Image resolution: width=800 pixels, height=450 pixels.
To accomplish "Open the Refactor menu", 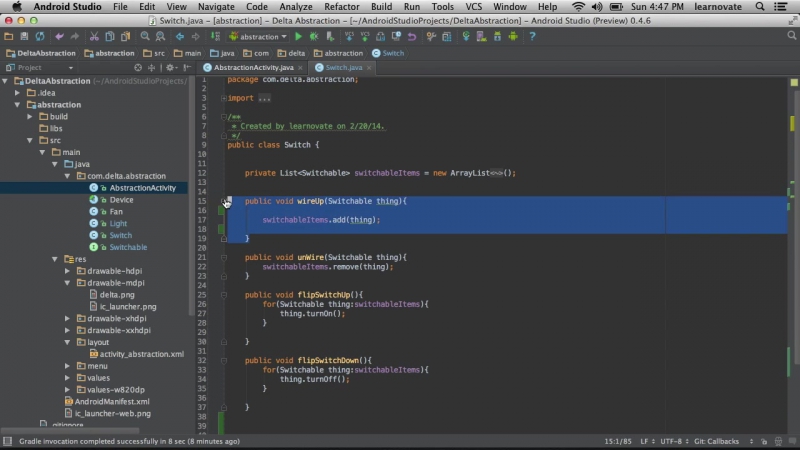I will point(341,7).
